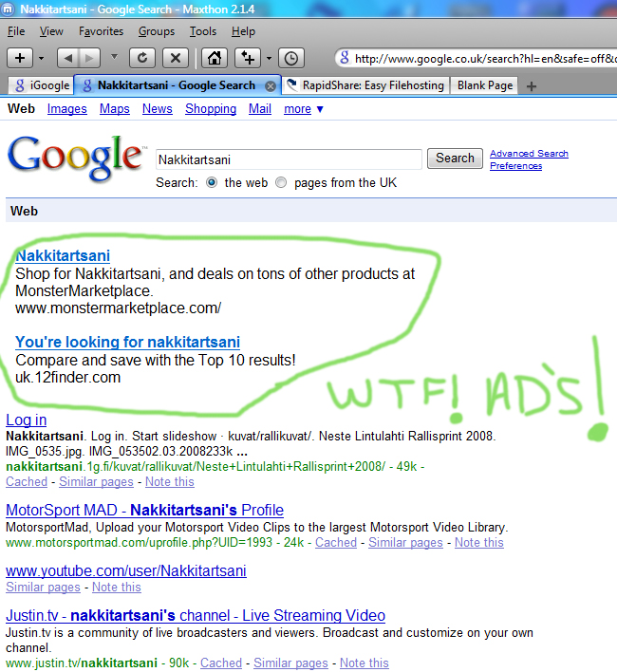Open Similar pages for Justin.tv result
This screenshot has width=617, height=672.
tap(290, 663)
